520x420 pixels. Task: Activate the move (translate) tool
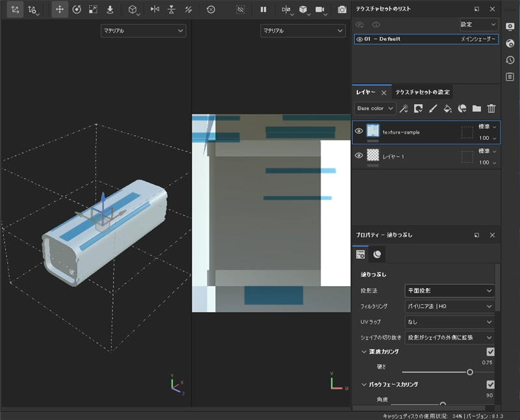point(60,10)
